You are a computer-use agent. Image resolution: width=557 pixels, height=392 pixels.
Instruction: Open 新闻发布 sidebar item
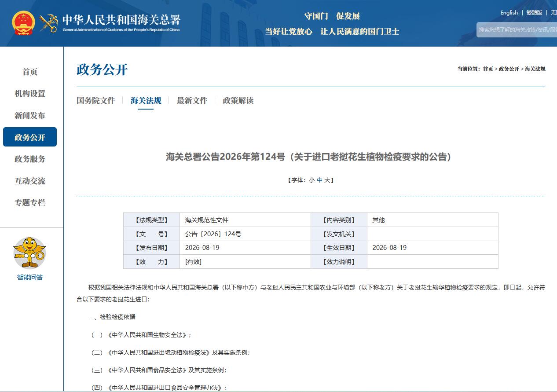(30, 115)
